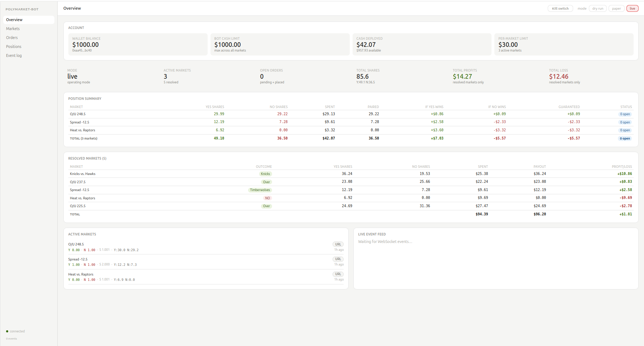Image resolution: width=644 pixels, height=346 pixels.
Task: Click the 'PROFIT/LOSS' column header
Action: (622, 167)
